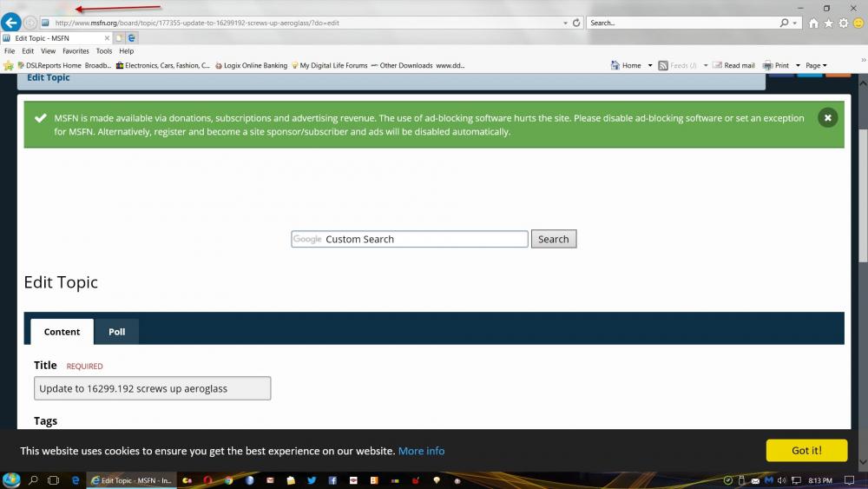Click the 8:13 PM taskbar clock
The width and height of the screenshot is (868, 489).
point(820,480)
